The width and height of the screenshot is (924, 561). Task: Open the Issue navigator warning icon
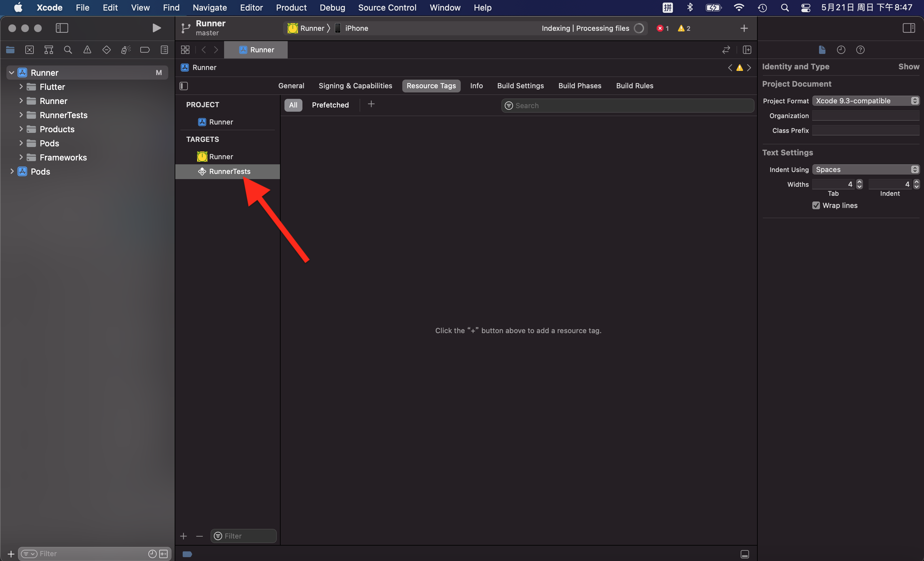click(x=87, y=50)
